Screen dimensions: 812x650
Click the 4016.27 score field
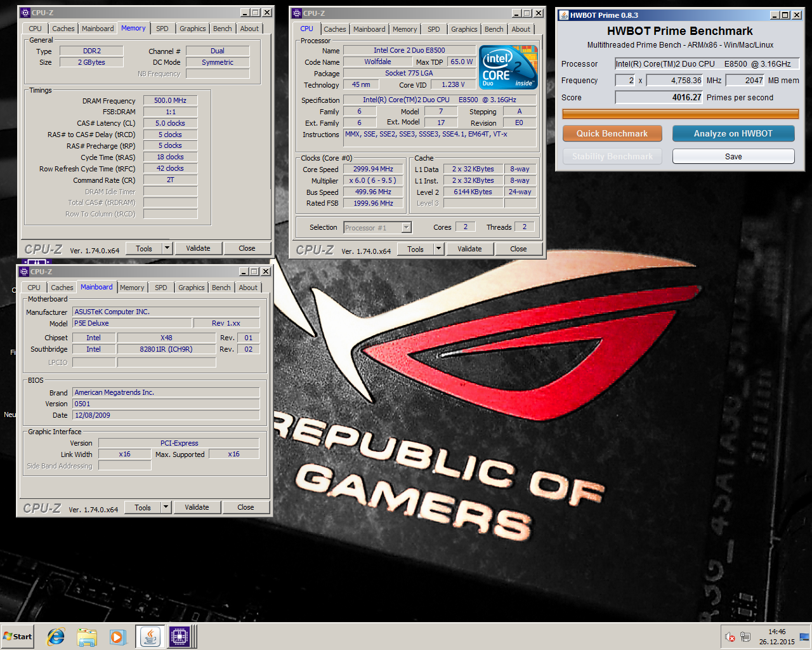click(659, 97)
